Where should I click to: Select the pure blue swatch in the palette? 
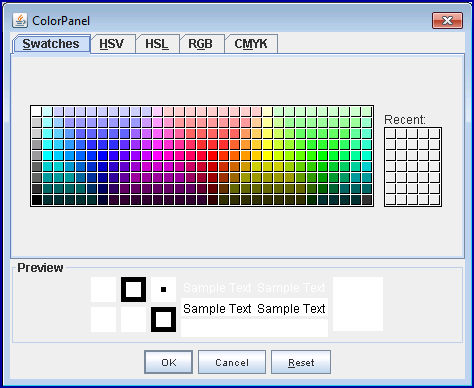tap(102, 156)
